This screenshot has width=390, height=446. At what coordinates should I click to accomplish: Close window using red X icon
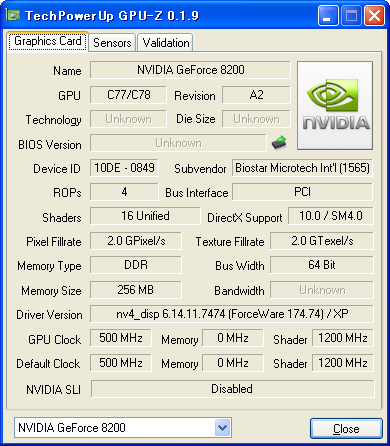(x=374, y=16)
